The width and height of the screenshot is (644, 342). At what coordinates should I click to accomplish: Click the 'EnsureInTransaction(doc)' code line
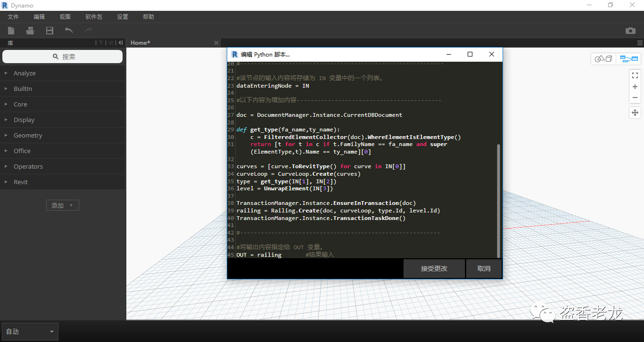pos(326,203)
